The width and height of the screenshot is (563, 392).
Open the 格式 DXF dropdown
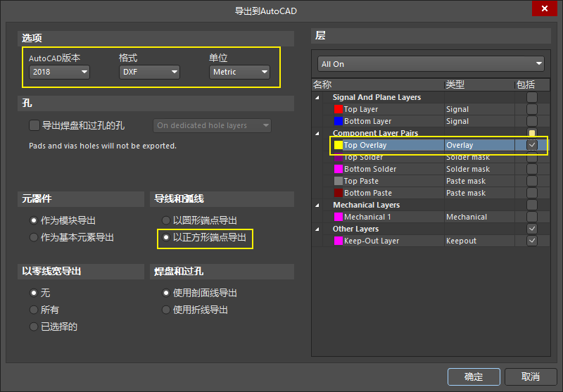tap(149, 72)
